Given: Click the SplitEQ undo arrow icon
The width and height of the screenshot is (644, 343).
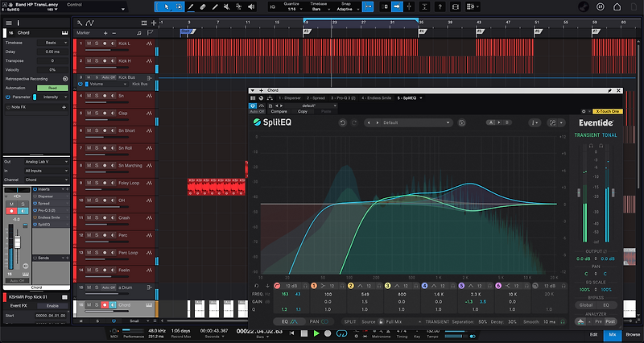Looking at the screenshot, I should pos(342,123).
